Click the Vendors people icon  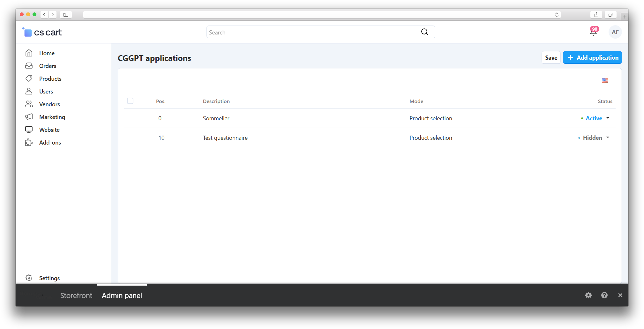pyautogui.click(x=29, y=104)
